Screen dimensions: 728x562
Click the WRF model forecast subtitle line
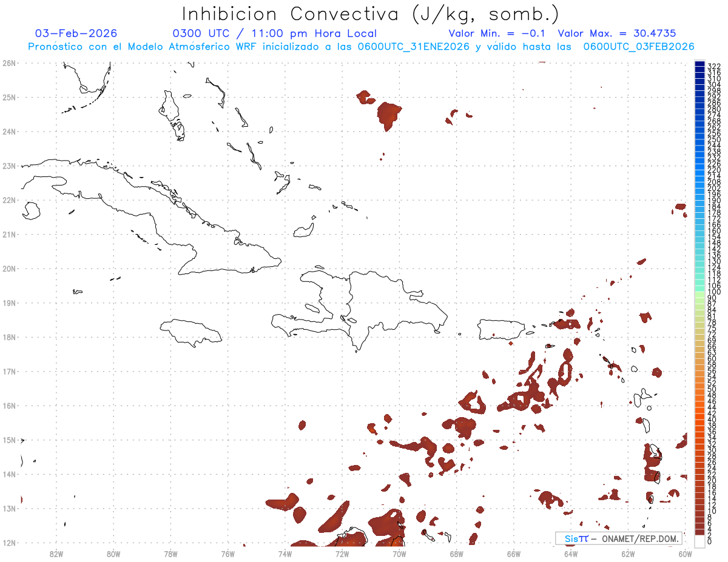point(361,47)
